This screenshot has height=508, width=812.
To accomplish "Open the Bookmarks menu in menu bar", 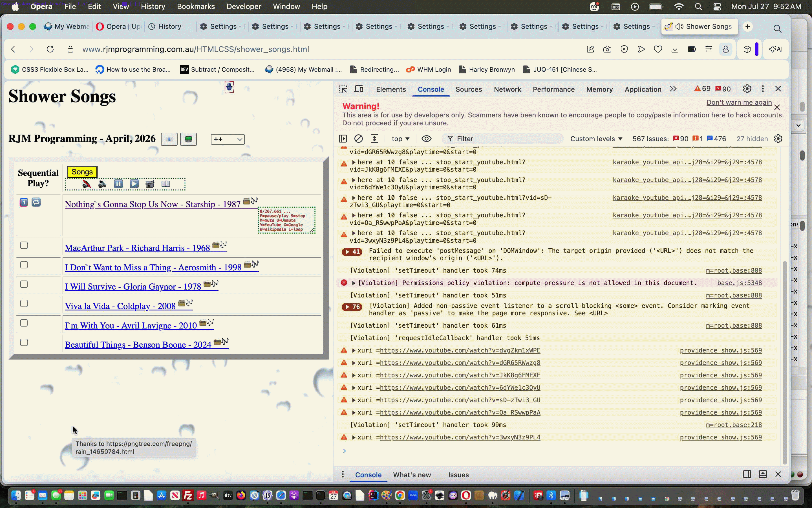I will (x=196, y=6).
